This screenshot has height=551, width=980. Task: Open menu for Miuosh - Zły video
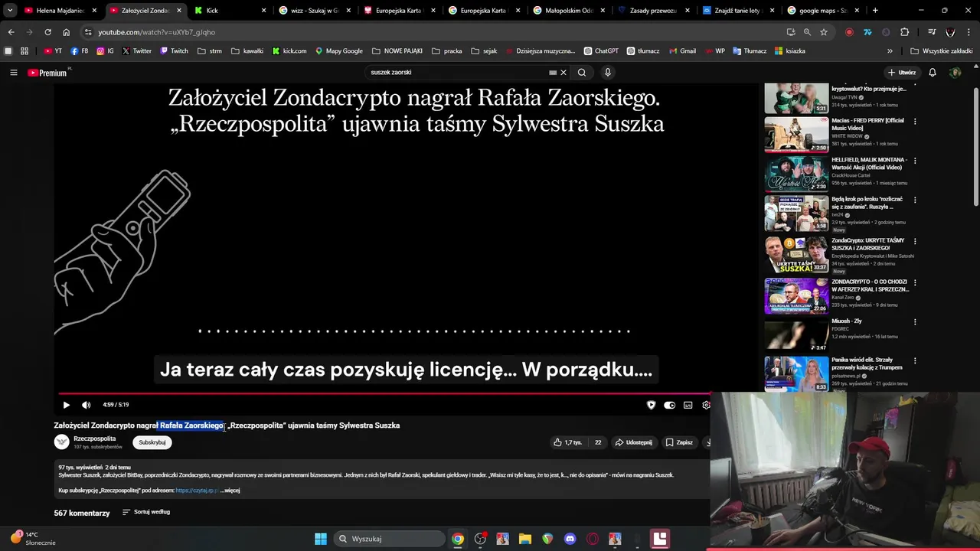click(914, 321)
